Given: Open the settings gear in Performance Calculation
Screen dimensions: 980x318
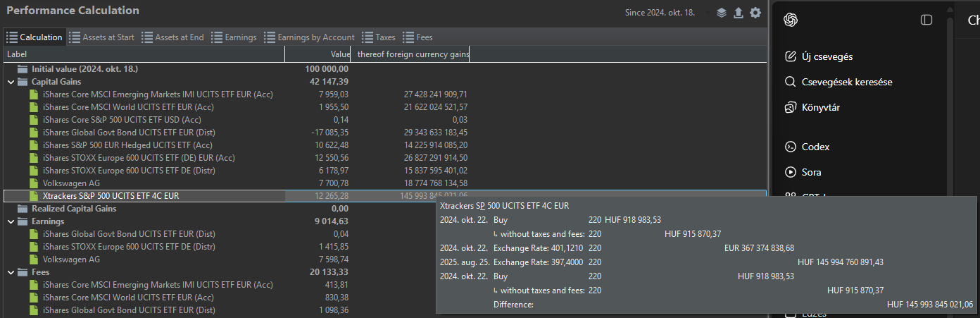Looking at the screenshot, I should point(755,13).
